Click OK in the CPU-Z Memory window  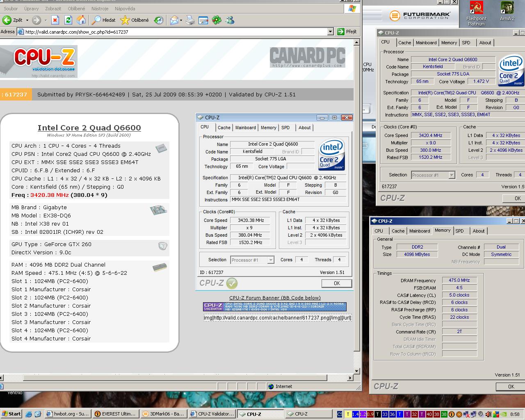(x=510, y=386)
